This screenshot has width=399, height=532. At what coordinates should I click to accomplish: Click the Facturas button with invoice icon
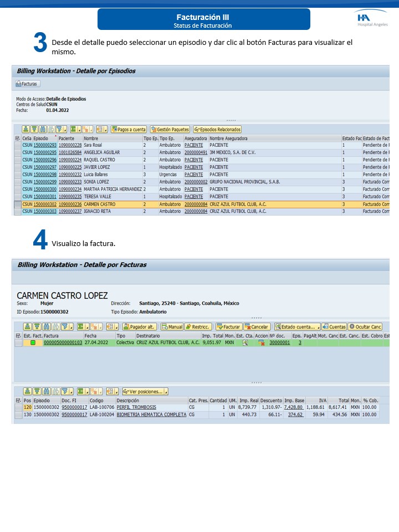27,84
